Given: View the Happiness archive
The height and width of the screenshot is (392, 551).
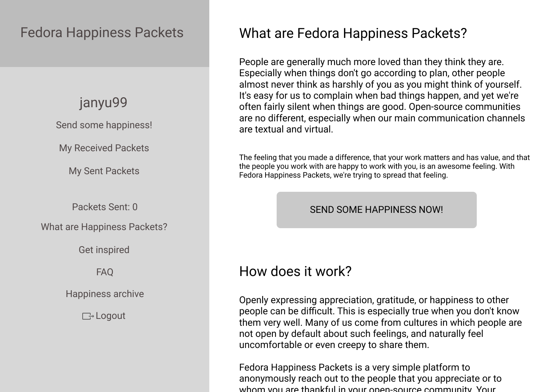Looking at the screenshot, I should click(x=104, y=294).
